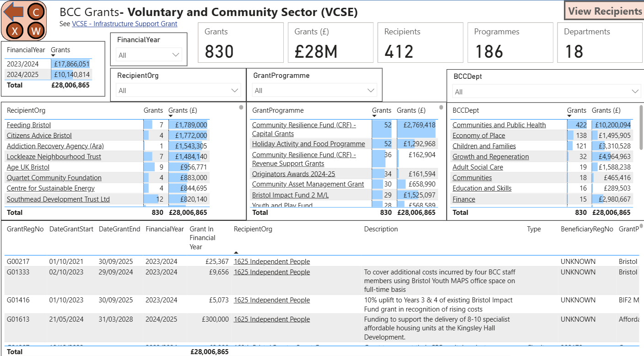Click sort arrow beneath RecipientOrg in details table
The height and width of the screenshot is (356, 644).
tap(236, 252)
